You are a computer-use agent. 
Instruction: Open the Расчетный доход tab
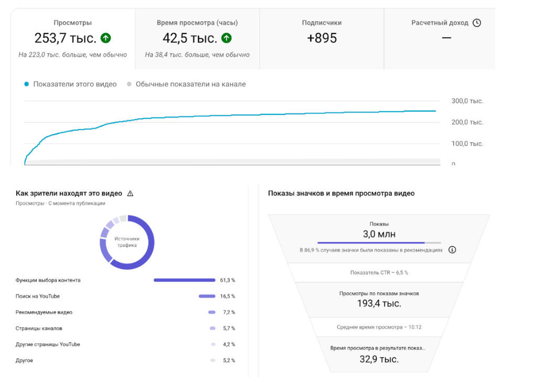(440, 39)
